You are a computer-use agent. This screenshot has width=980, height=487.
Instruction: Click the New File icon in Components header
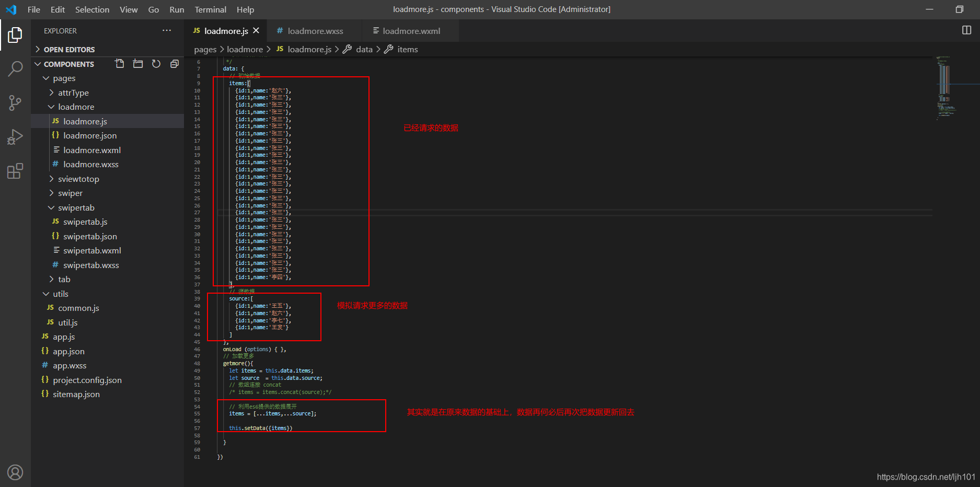click(120, 64)
